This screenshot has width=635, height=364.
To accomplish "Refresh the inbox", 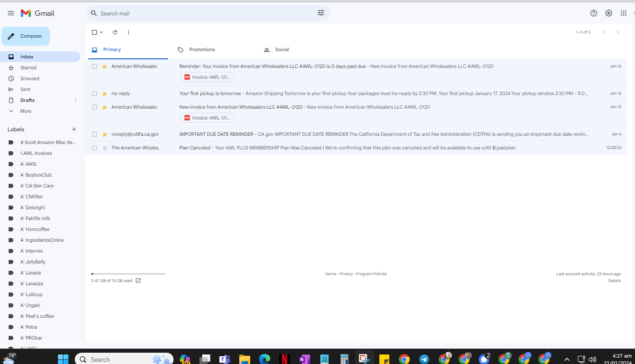I will [x=115, y=32].
